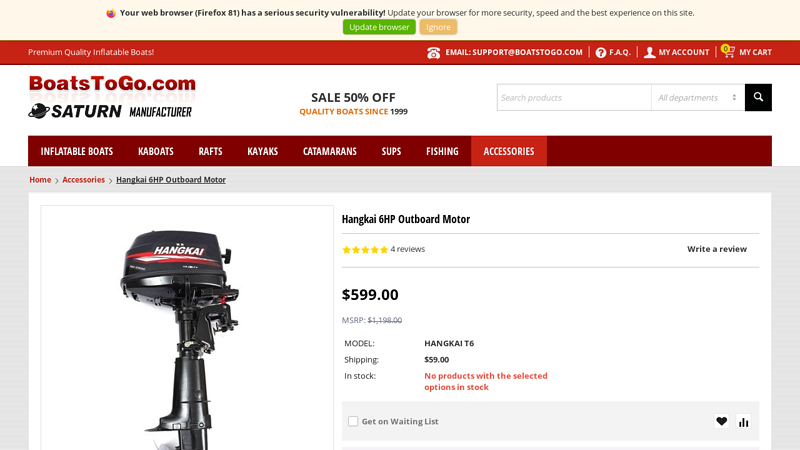Click the magnifier search button
Screen dimensions: 800x450
(758, 97)
